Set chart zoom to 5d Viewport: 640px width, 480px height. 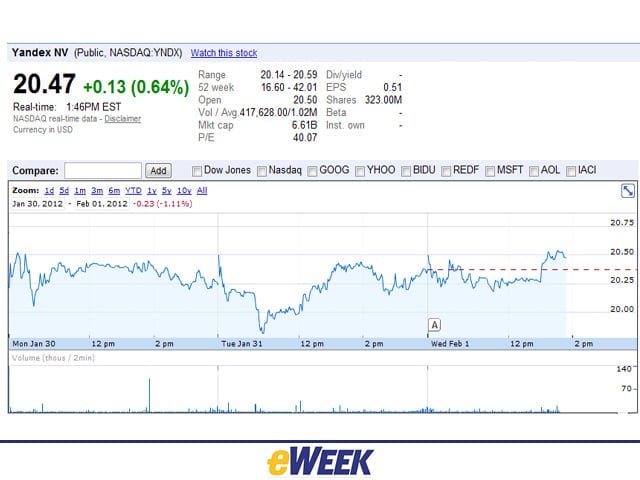pos(64,191)
